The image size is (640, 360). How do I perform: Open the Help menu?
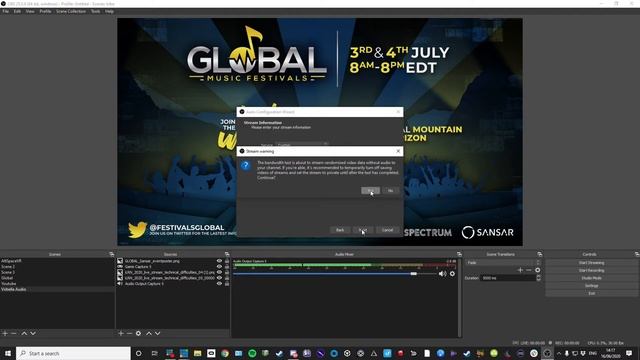coord(109,11)
